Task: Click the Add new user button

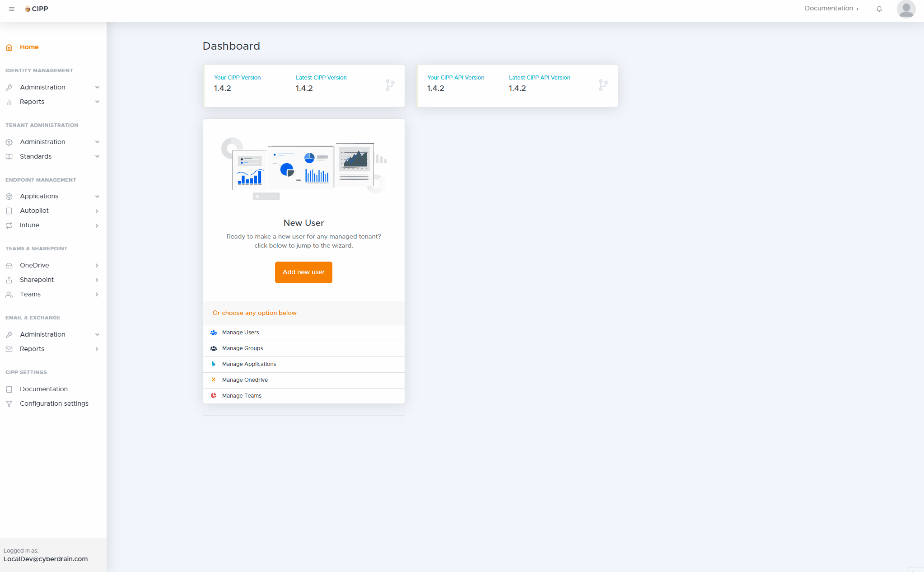Action: tap(303, 272)
